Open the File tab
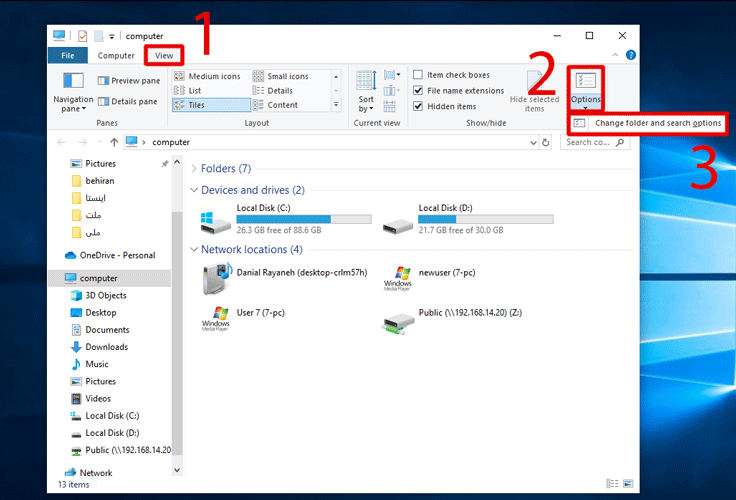This screenshot has height=500, width=736. (x=67, y=56)
